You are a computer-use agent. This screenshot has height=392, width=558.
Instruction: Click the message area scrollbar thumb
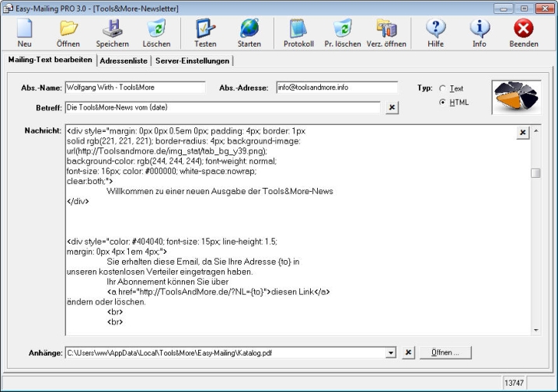(535, 173)
